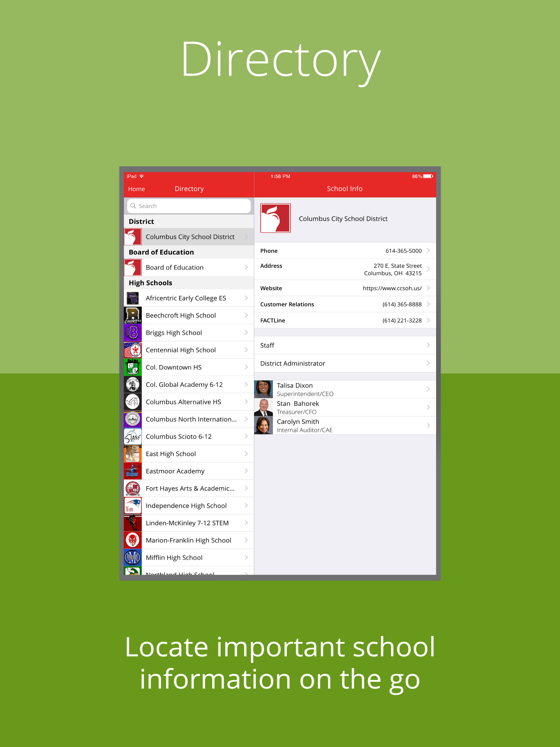Select the Linden-McKinley 7-12 STEM logo
Image resolution: width=560 pixels, height=747 pixels.
pos(133,523)
